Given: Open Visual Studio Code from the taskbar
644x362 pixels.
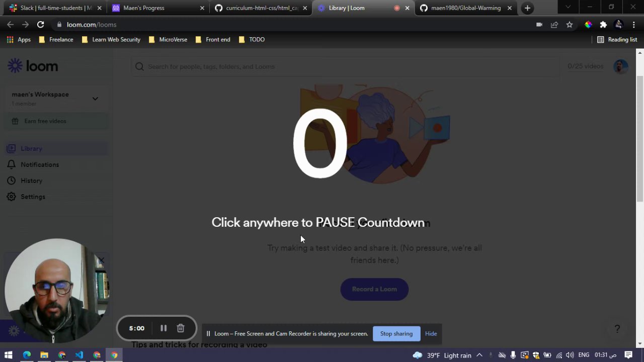Looking at the screenshot, I should click(x=79, y=355).
